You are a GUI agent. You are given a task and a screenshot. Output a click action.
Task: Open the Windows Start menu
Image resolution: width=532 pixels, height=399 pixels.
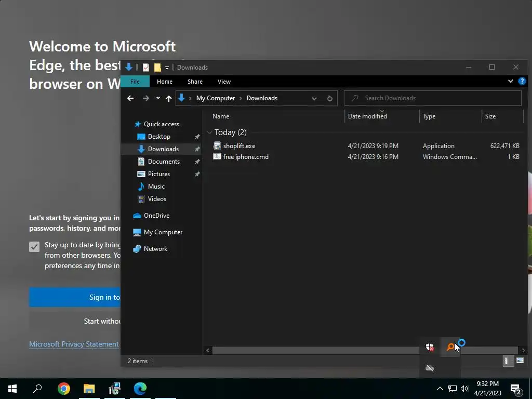click(x=12, y=389)
